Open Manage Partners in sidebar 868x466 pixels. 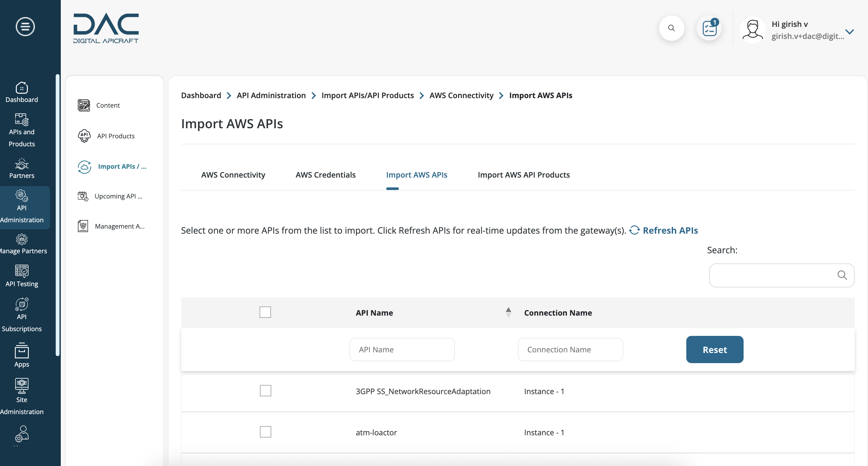click(x=22, y=244)
